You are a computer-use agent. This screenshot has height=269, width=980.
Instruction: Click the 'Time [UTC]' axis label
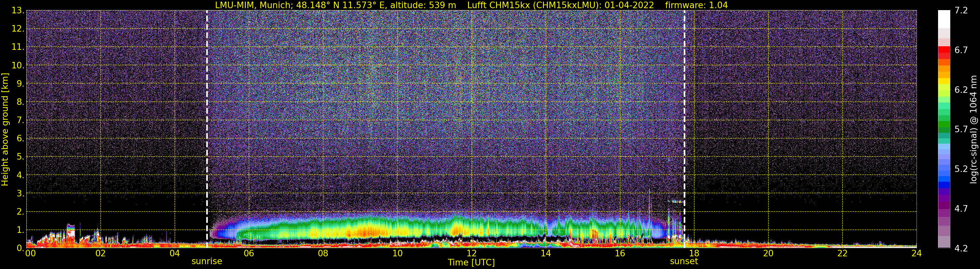[x=471, y=262]
